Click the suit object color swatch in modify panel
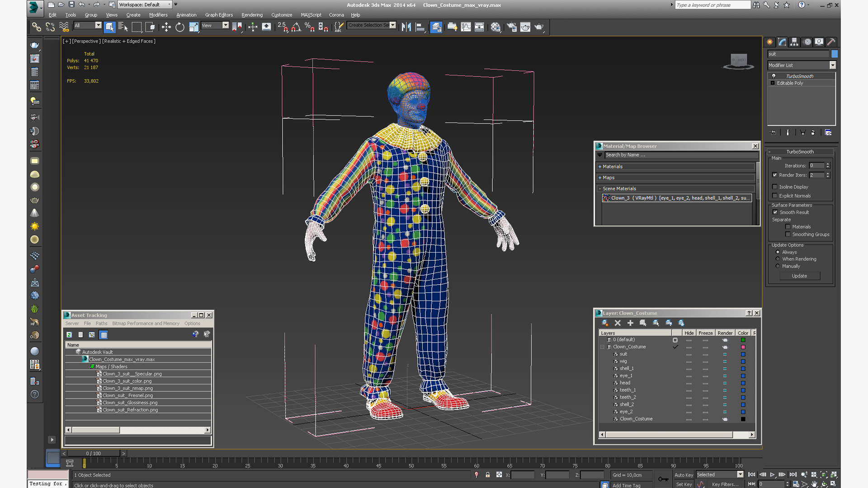This screenshot has width=868, height=488. click(x=835, y=54)
